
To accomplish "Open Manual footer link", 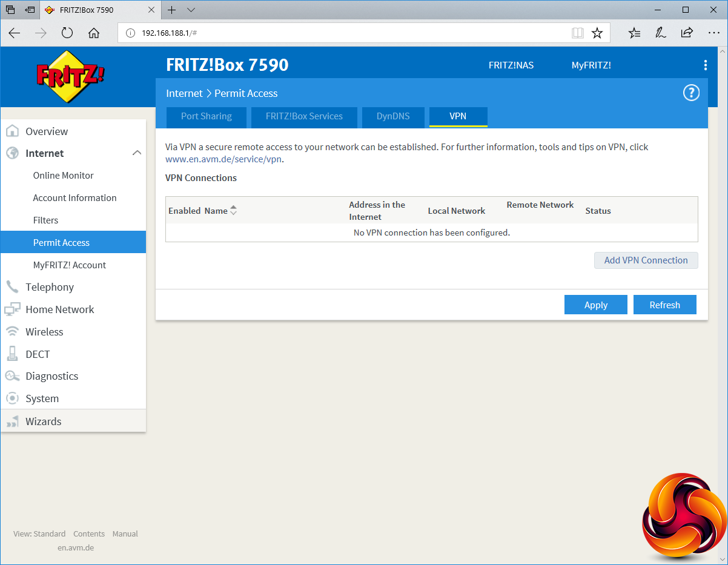I will [x=125, y=534].
